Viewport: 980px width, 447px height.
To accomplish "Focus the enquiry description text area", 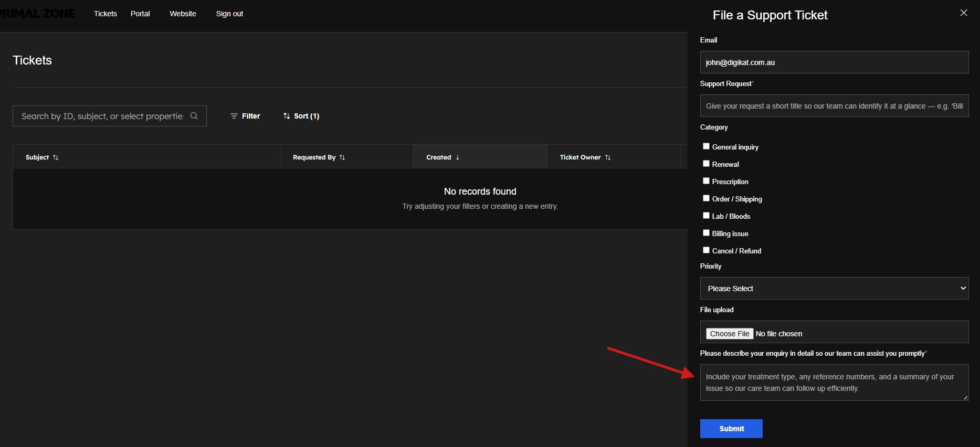I will tap(834, 382).
